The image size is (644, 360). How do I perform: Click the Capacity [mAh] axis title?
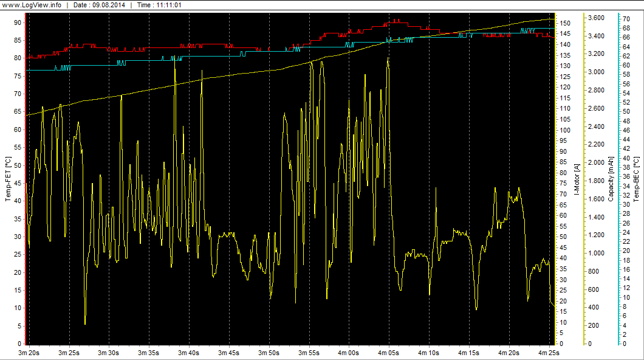click(611, 179)
